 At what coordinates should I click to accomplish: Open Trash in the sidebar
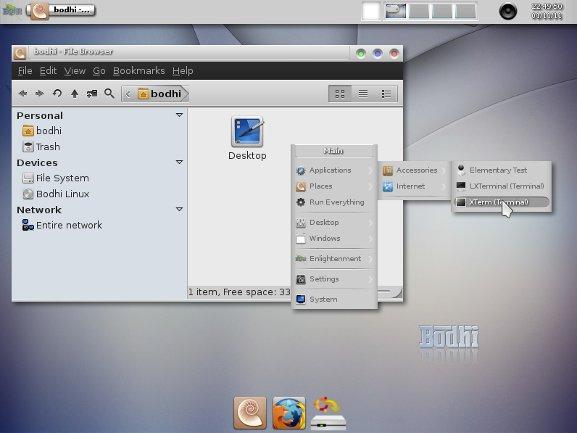[41, 146]
